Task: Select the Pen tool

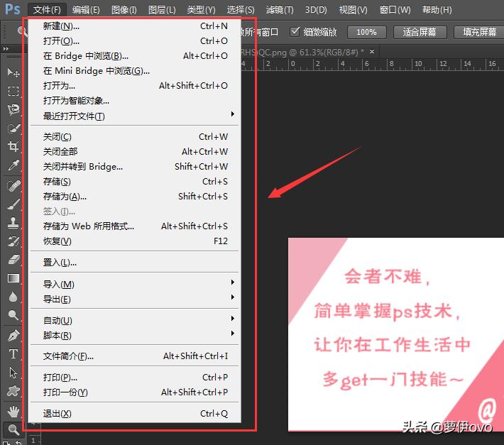Action: [x=13, y=336]
